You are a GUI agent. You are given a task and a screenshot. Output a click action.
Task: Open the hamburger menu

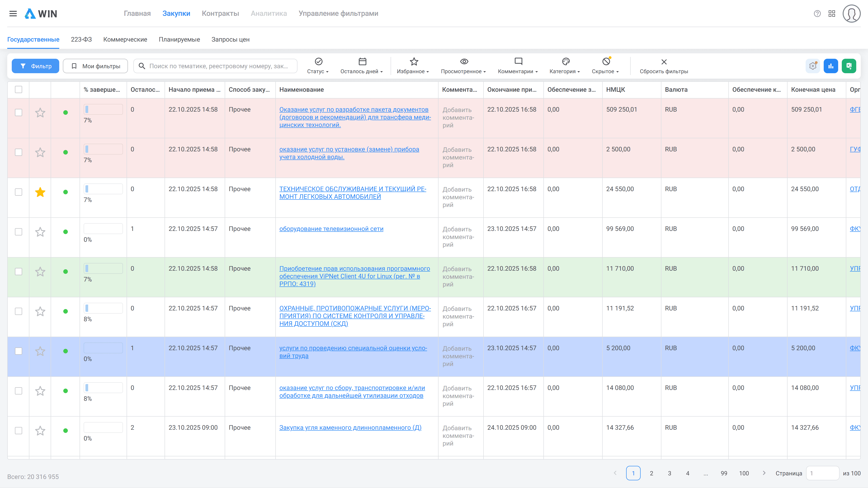13,14
